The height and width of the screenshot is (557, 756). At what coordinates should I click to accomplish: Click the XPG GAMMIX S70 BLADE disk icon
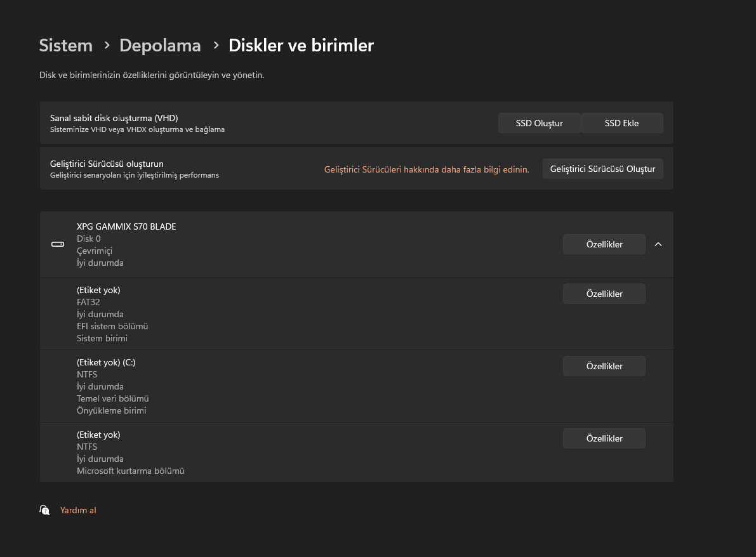pos(58,244)
